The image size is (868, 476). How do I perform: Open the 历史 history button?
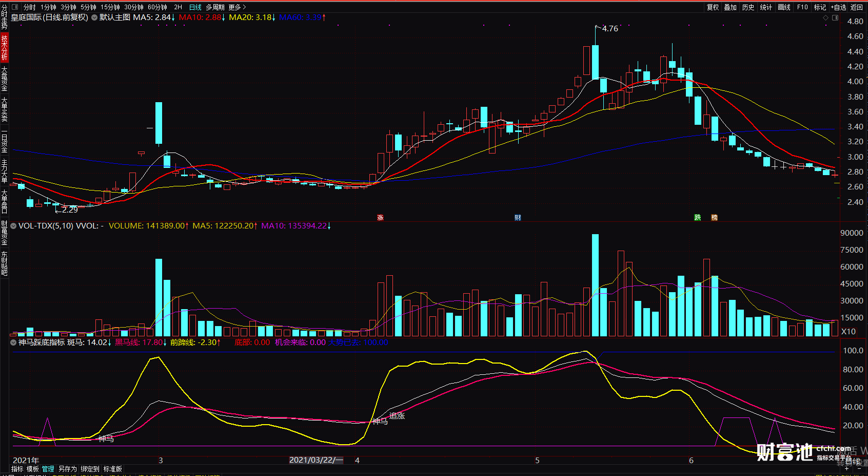click(748, 7)
